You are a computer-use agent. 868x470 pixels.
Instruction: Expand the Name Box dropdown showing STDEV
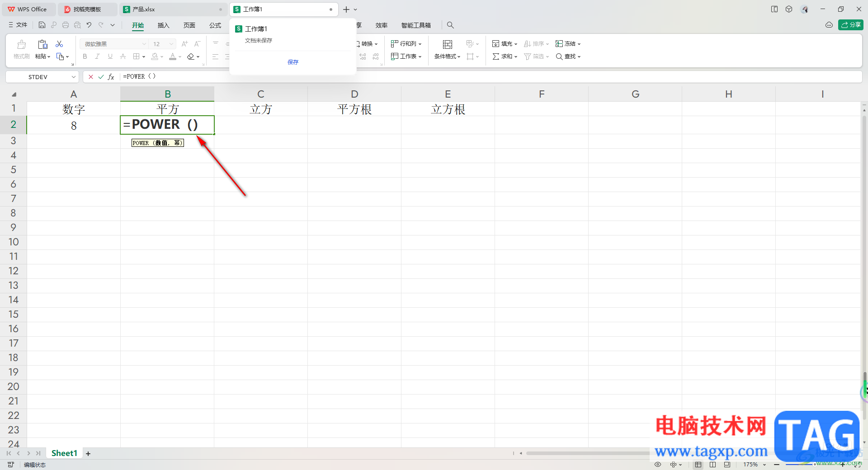pyautogui.click(x=73, y=77)
